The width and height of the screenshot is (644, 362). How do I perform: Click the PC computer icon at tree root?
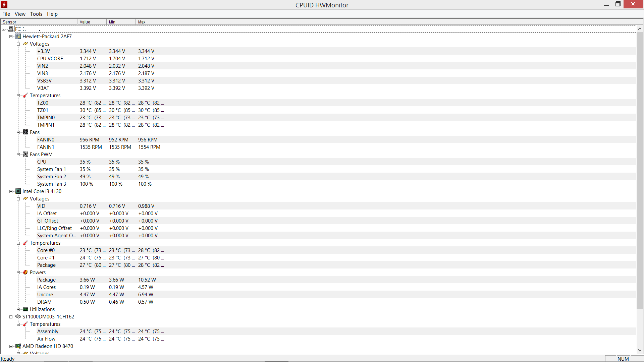point(11,29)
